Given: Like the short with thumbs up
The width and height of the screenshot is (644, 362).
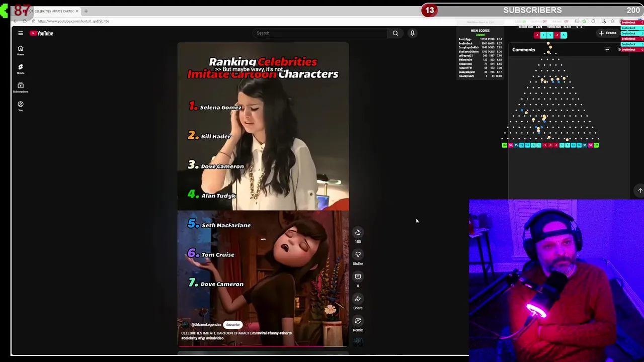Looking at the screenshot, I should coord(358,232).
